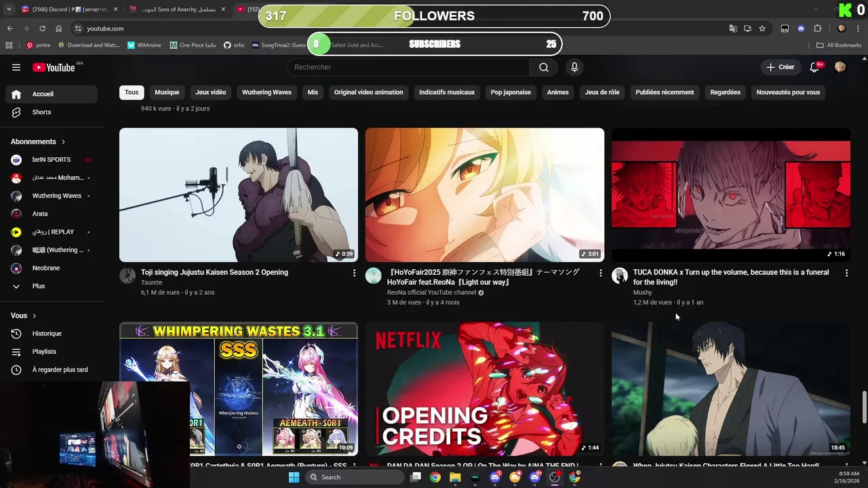This screenshot has height=488, width=868.
Task: Open the Toji singing Jujutsu Kaisen title
Action: 214,272
